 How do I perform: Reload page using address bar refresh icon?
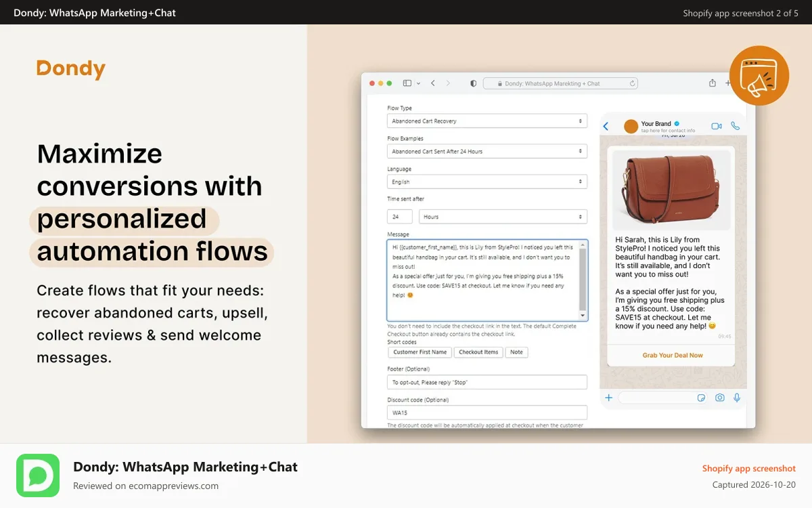click(633, 83)
